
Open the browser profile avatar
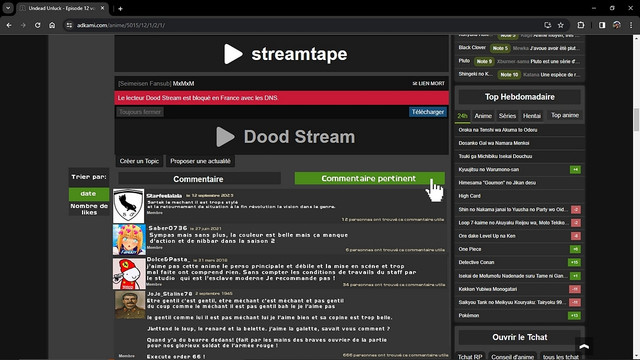coord(617,25)
